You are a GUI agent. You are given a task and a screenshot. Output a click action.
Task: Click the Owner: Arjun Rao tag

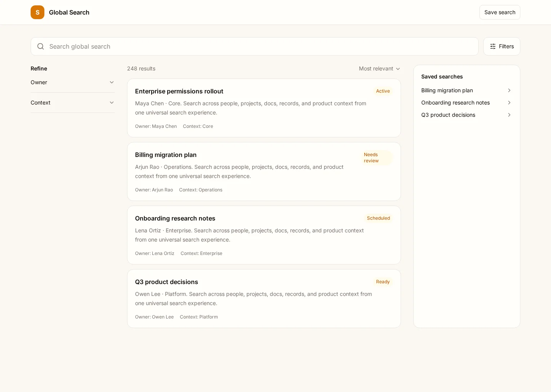[x=154, y=190]
